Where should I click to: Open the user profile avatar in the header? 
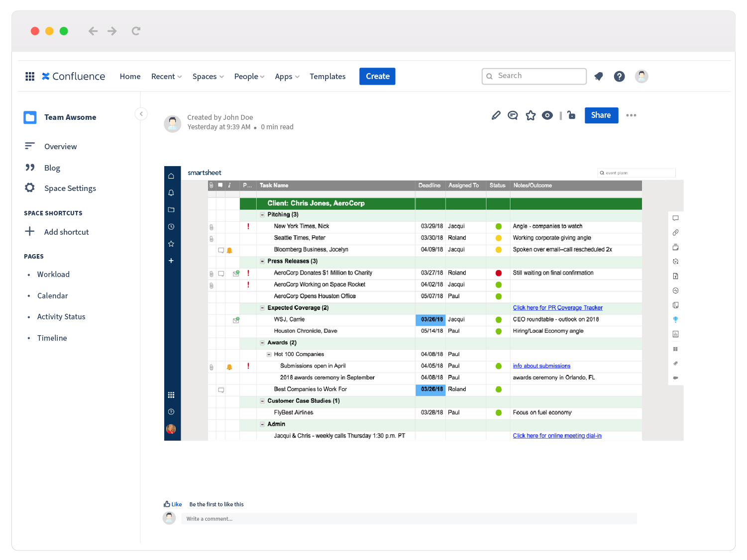(x=641, y=76)
